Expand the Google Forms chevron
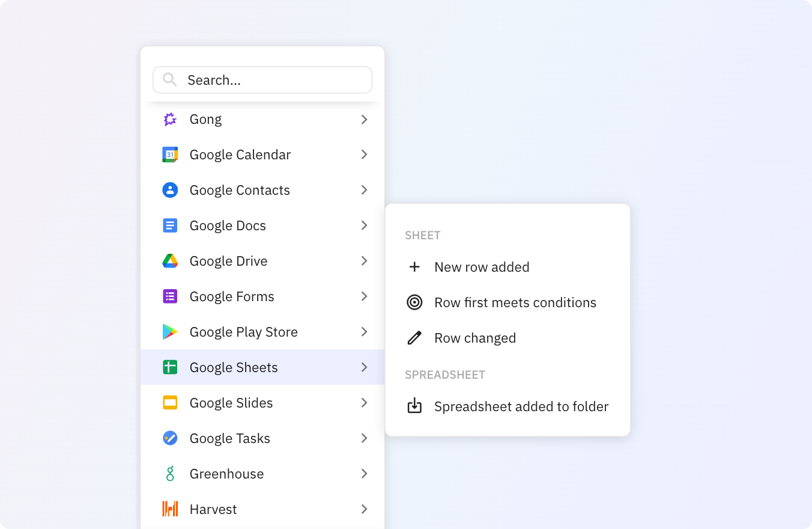 coord(364,296)
